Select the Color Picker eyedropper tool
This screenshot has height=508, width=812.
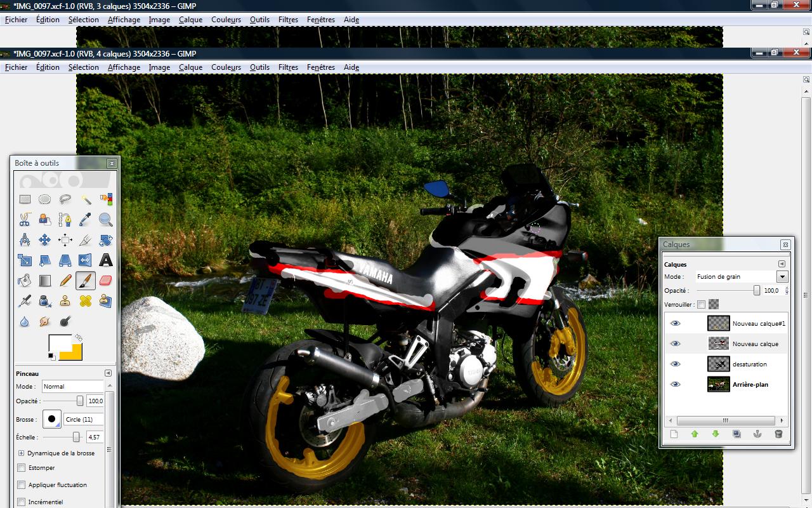pyautogui.click(x=86, y=220)
